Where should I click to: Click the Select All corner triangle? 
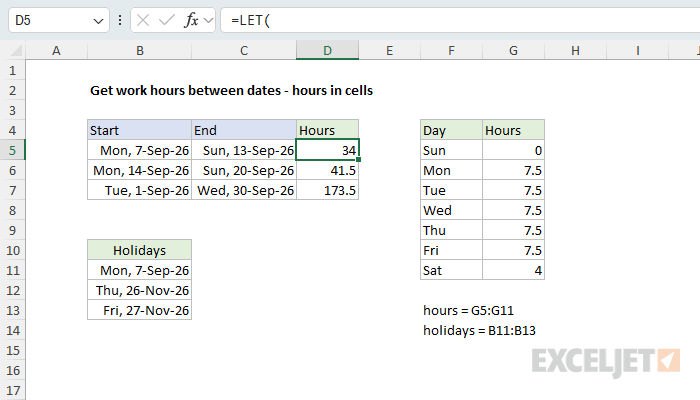[x=16, y=50]
